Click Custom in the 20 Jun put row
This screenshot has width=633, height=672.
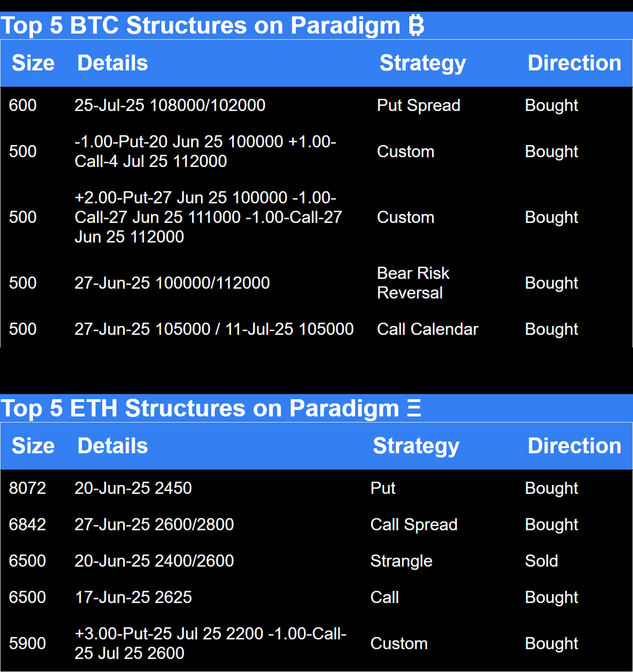coord(406,151)
